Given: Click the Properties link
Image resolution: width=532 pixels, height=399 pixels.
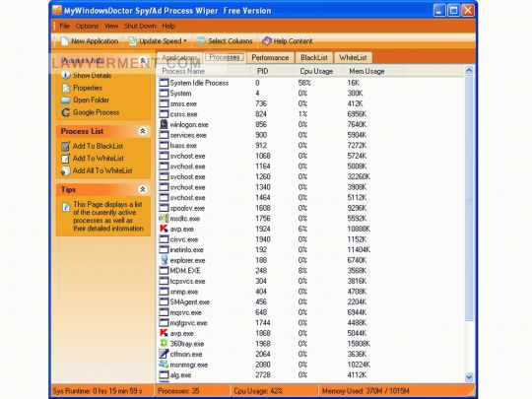Looking at the screenshot, I should [x=88, y=88].
